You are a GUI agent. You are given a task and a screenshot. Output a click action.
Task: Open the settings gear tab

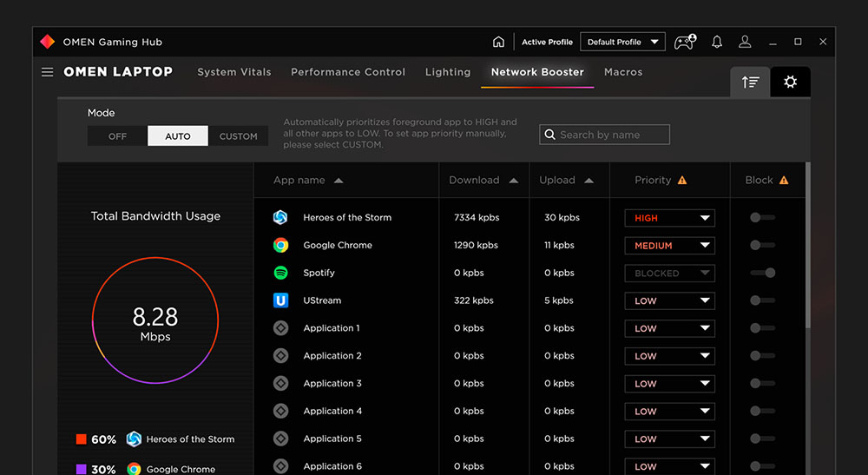click(x=790, y=82)
